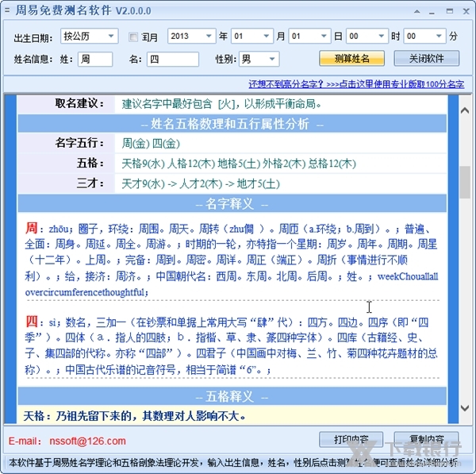Click the 打印内容 button

point(351,439)
